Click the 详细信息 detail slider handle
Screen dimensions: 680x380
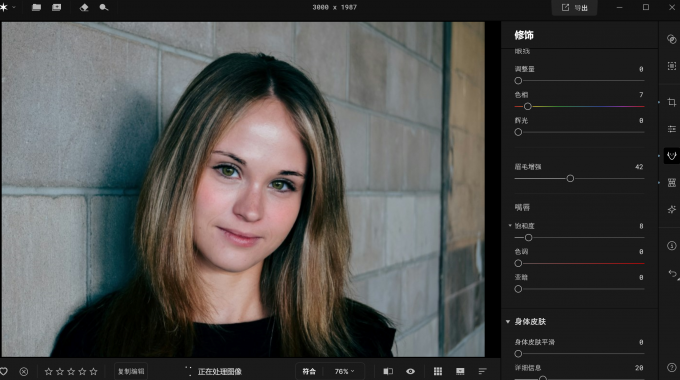pos(543,378)
